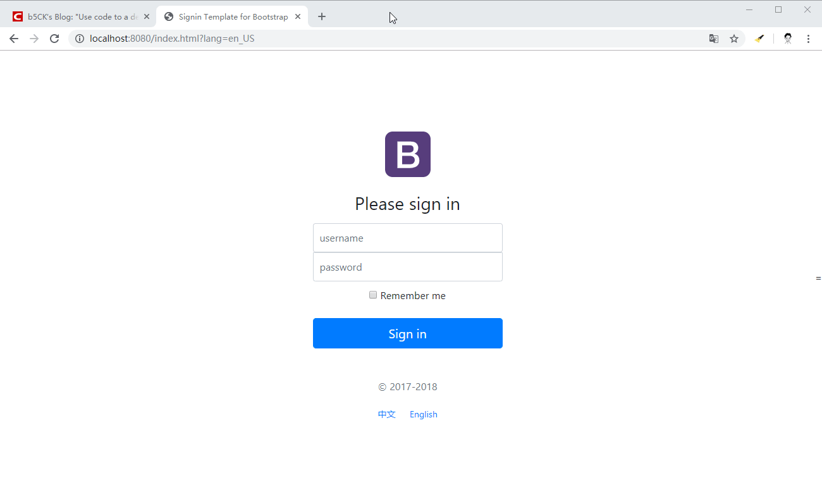822x504 pixels.
Task: Click the English language link
Action: pos(424,414)
